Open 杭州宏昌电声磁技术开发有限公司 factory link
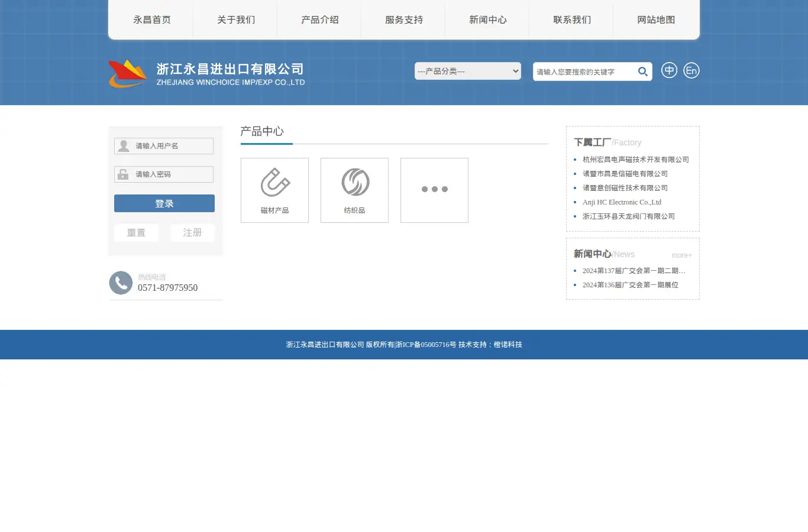This screenshot has width=808, height=532. 636,160
